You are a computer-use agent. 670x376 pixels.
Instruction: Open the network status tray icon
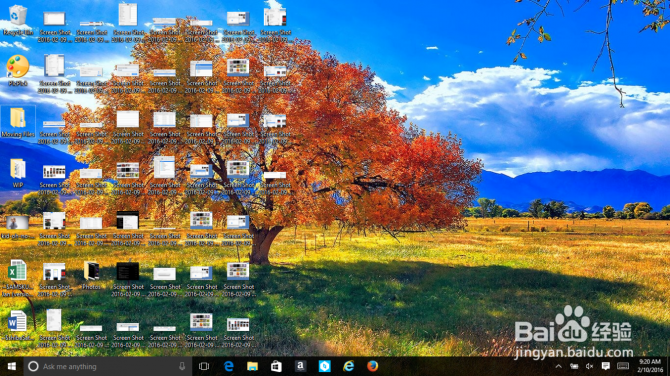point(574,366)
